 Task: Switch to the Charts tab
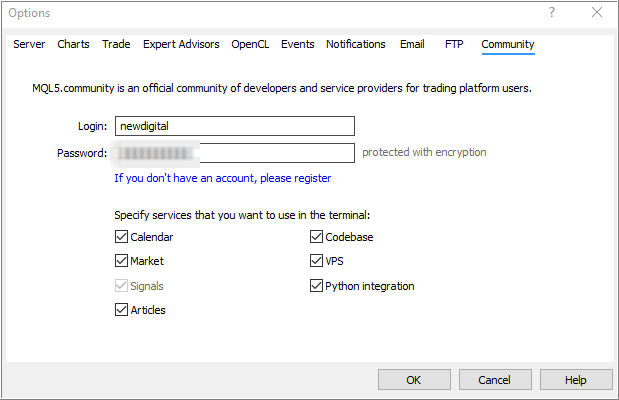(73, 44)
